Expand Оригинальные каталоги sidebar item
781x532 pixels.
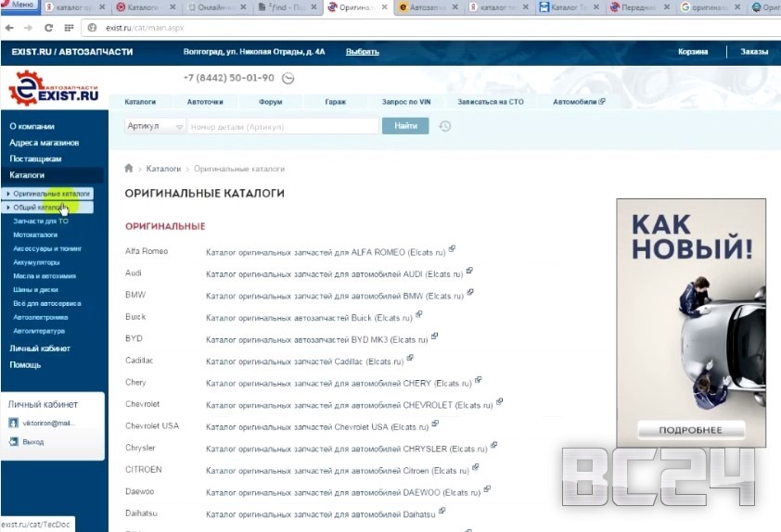[8, 194]
